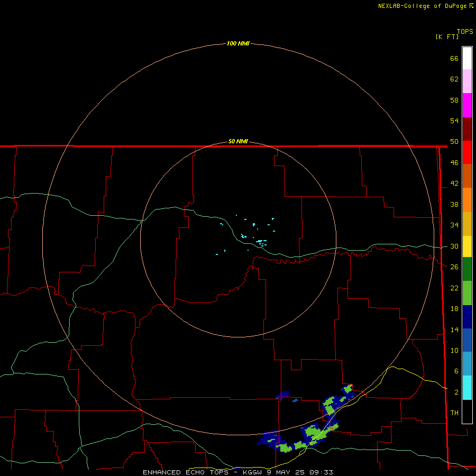Click the 18 legend value
476x476 pixels.
click(x=454, y=309)
